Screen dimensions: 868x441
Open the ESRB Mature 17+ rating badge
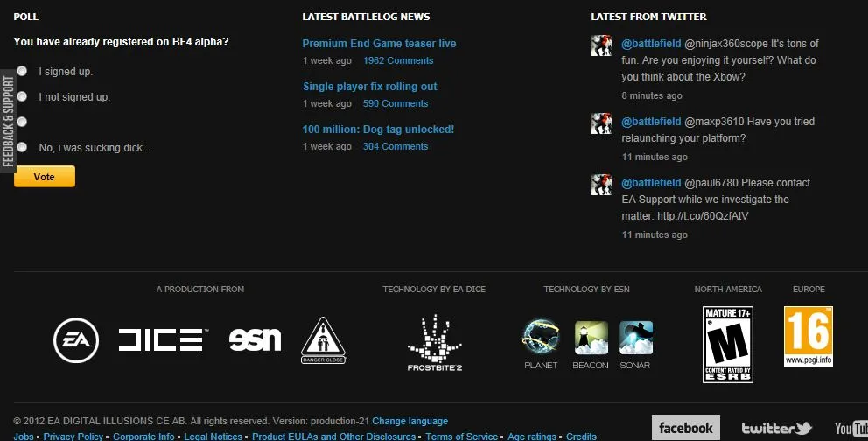727,345
